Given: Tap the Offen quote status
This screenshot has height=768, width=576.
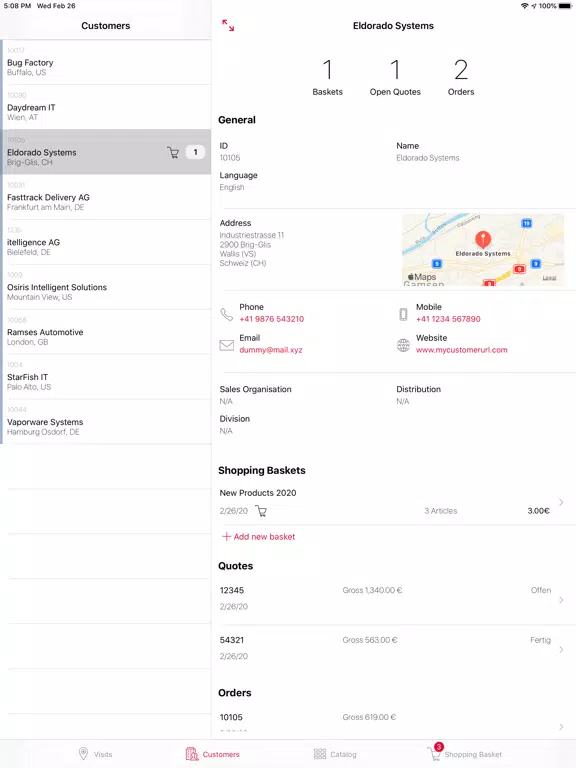Looking at the screenshot, I should tap(541, 590).
